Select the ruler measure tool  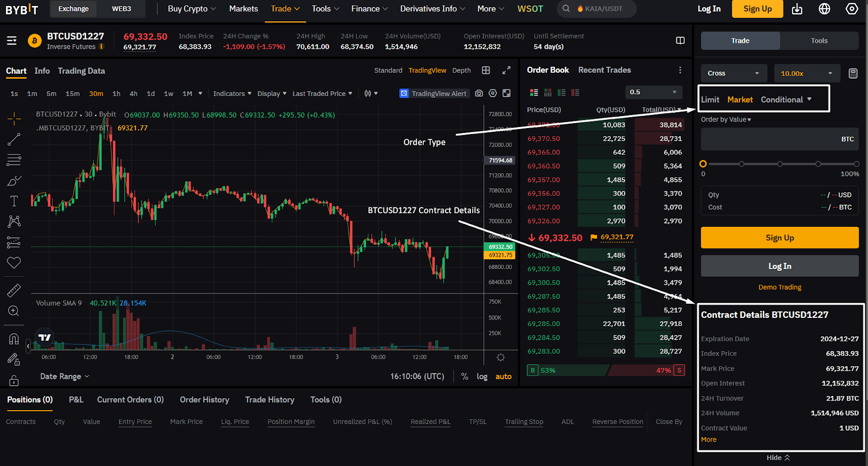(14, 291)
